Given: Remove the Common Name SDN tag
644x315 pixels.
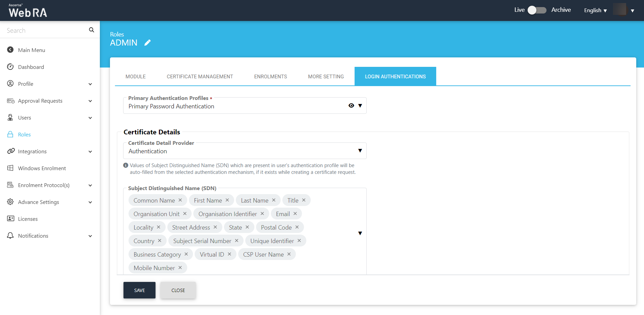Looking at the screenshot, I should point(180,200).
